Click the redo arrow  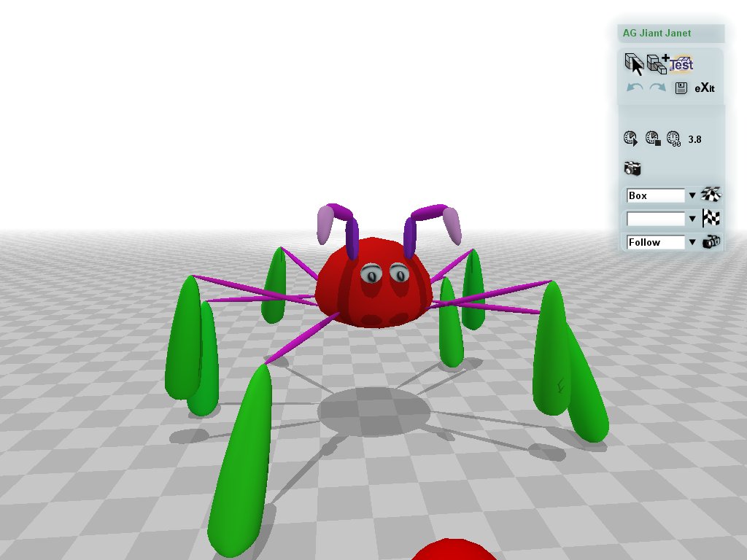coord(657,88)
